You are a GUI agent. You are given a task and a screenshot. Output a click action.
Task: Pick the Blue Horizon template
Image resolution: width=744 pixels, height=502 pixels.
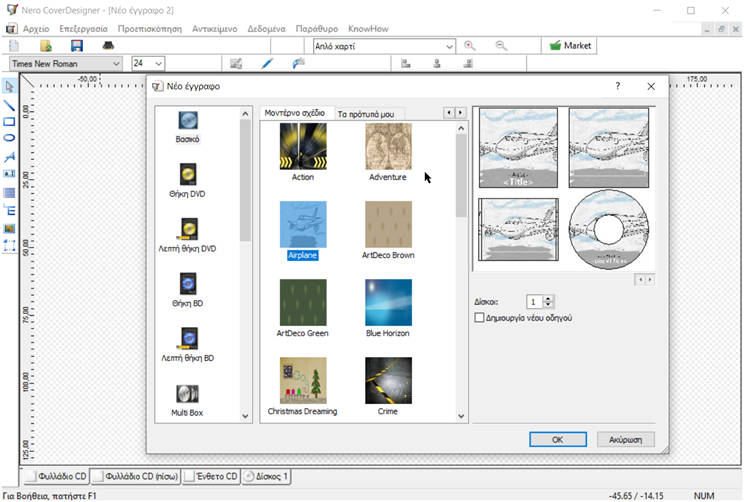coord(388,302)
